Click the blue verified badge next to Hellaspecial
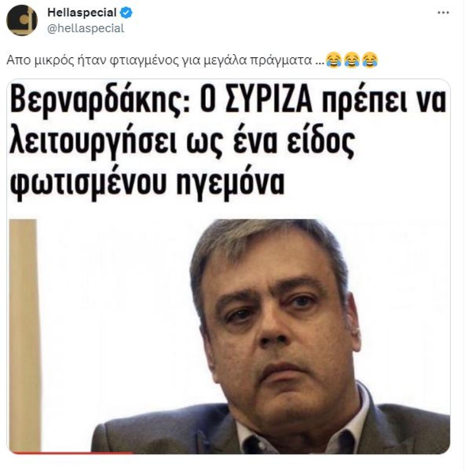The image size is (476, 470). coord(127,13)
